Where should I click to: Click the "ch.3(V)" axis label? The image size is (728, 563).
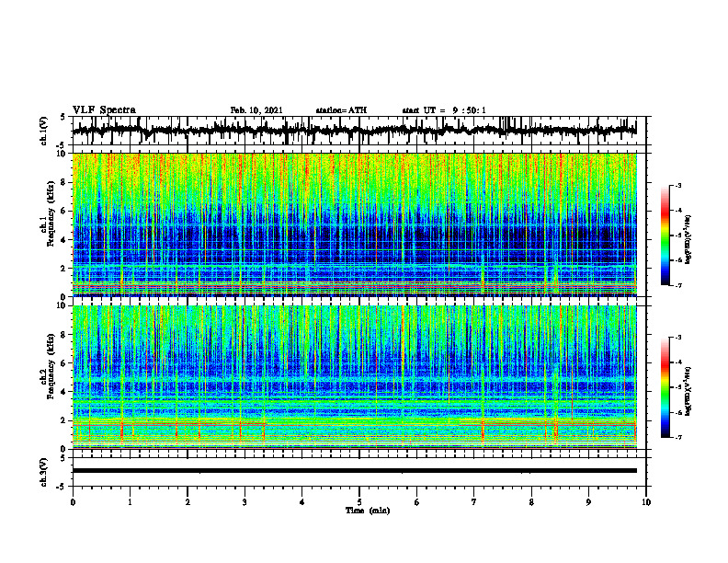(43, 472)
